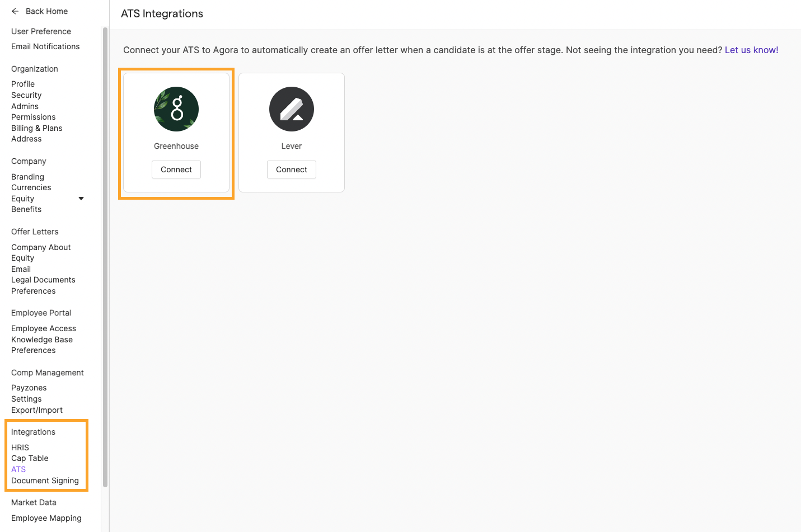
Task: Click the sidebar vertical scrollbar
Action: tap(105, 257)
